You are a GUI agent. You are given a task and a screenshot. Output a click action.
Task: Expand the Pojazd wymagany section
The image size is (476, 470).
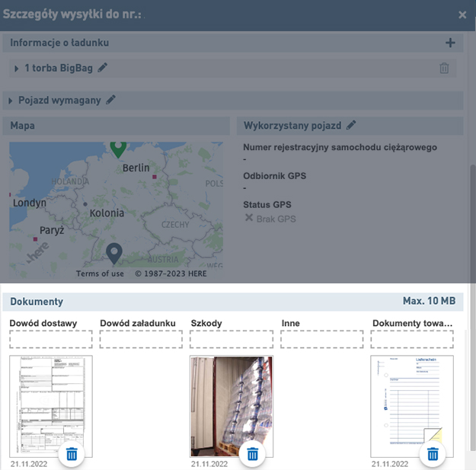pos(11,101)
